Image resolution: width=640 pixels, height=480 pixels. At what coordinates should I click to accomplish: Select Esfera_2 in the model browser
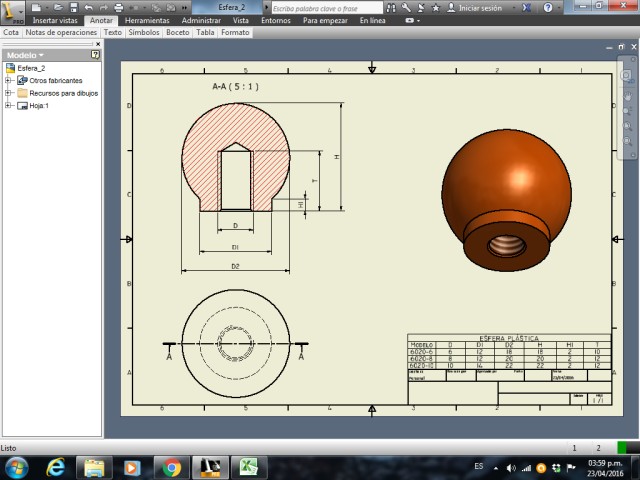pos(29,68)
